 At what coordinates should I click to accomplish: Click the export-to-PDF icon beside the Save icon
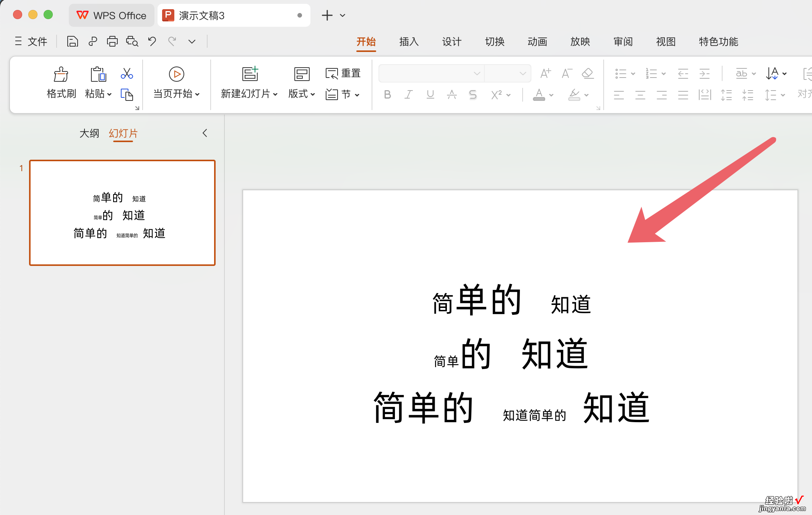[93, 41]
